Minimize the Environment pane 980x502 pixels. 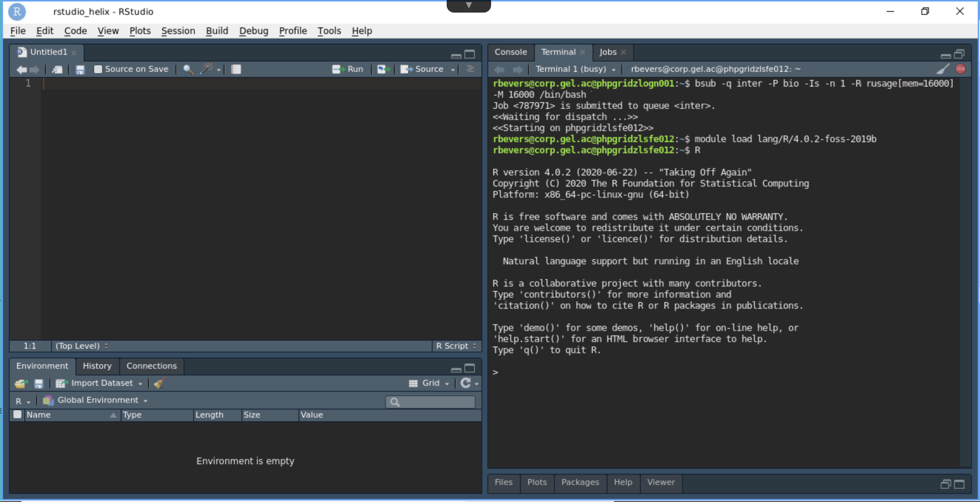tap(456, 370)
